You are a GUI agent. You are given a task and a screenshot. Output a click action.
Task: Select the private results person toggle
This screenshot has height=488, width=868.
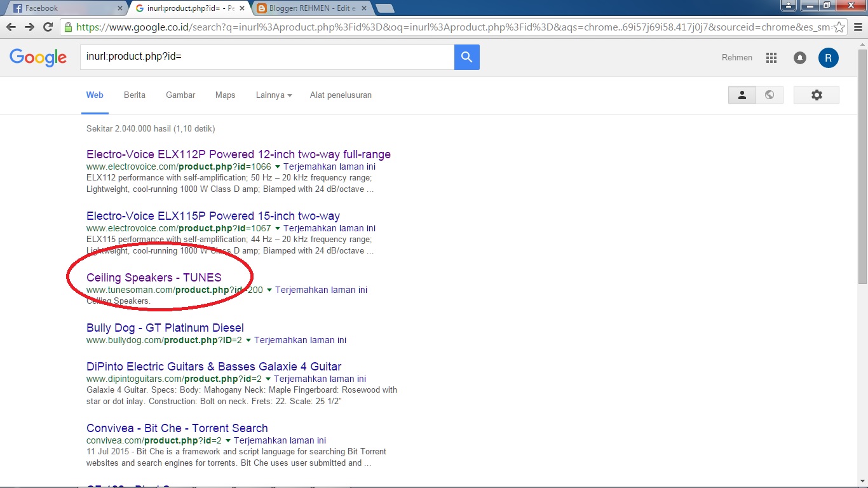point(742,95)
